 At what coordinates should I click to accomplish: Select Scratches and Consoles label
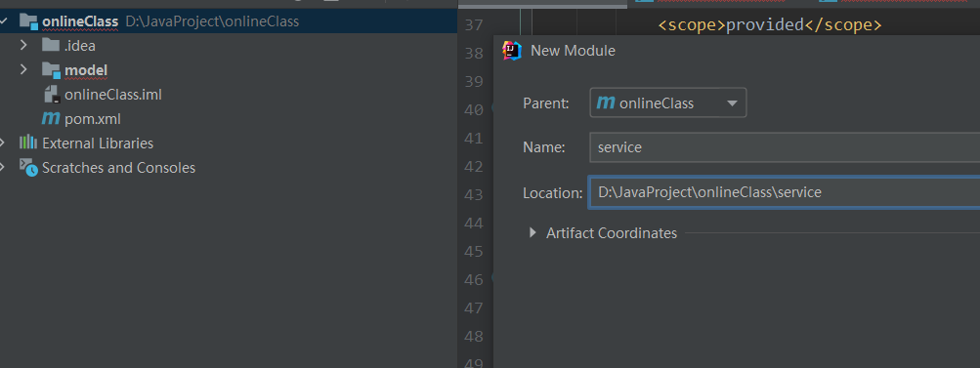click(119, 168)
